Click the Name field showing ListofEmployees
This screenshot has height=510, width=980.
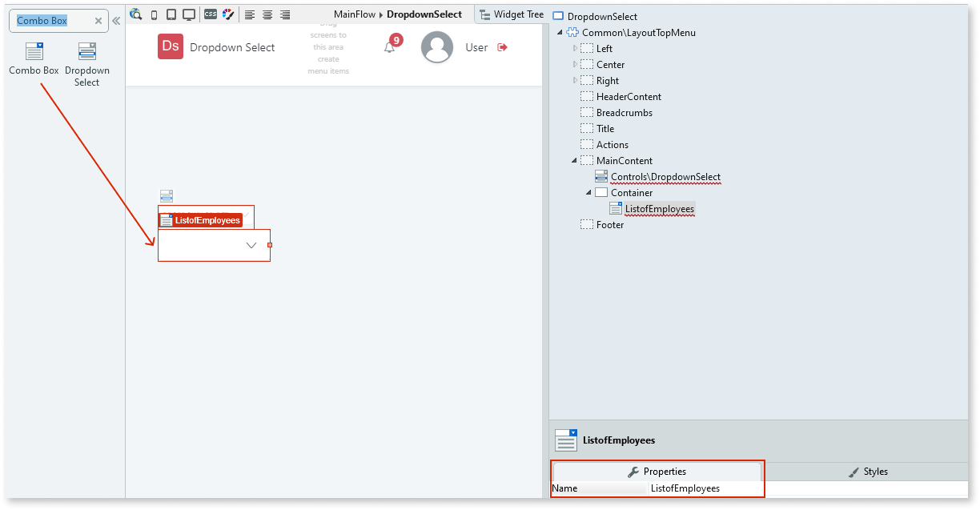[x=687, y=488]
